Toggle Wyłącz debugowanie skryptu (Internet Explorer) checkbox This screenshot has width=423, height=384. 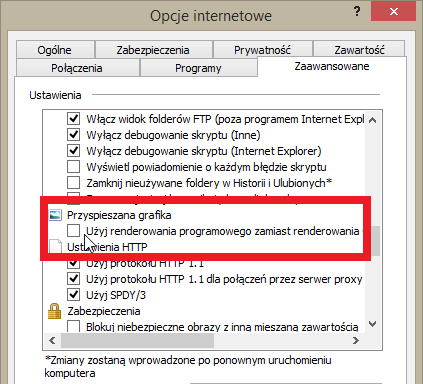(x=73, y=151)
